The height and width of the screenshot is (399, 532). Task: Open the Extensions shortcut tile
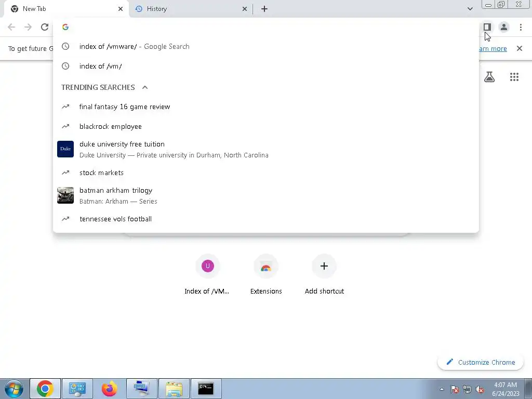point(266,275)
